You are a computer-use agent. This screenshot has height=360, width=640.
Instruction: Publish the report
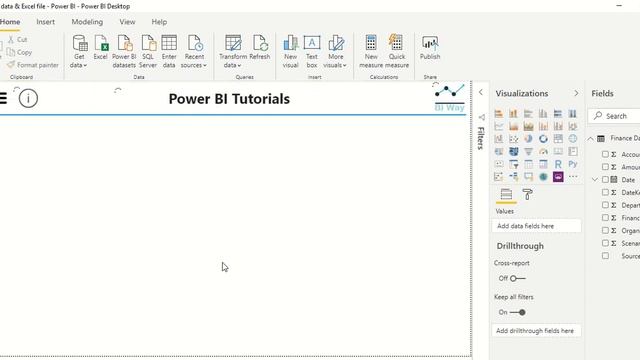430,48
